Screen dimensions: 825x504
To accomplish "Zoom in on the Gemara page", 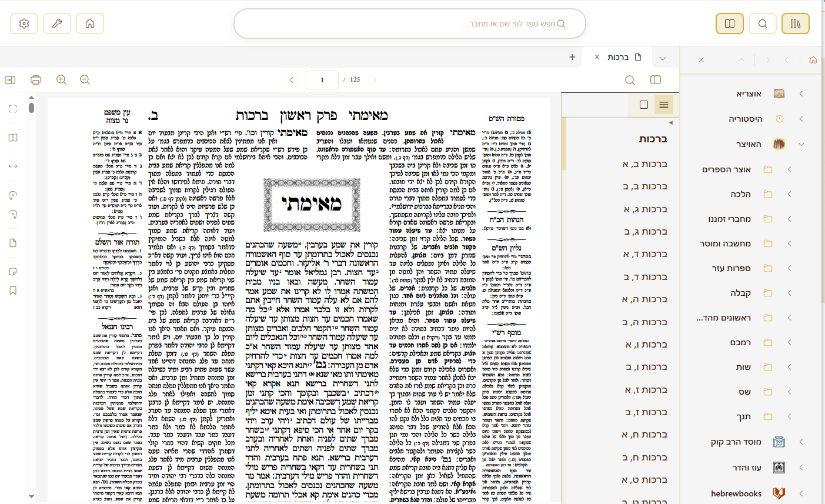I will click(61, 79).
